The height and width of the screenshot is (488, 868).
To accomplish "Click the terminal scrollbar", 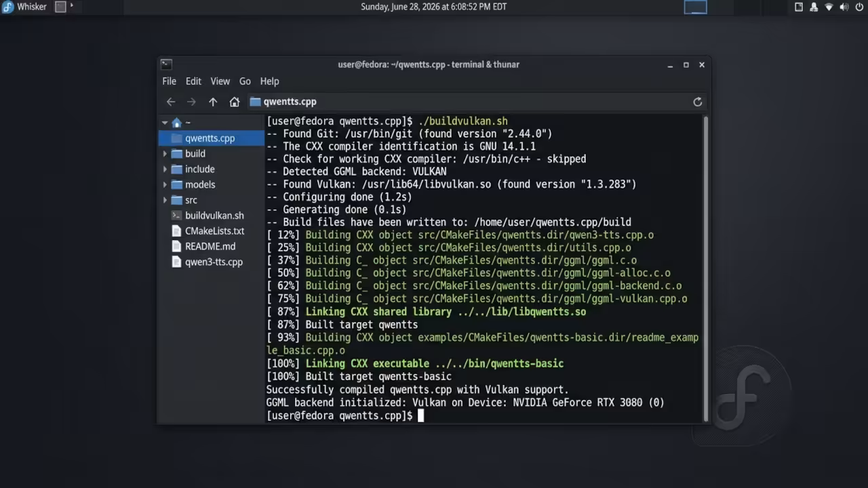I will [705, 268].
